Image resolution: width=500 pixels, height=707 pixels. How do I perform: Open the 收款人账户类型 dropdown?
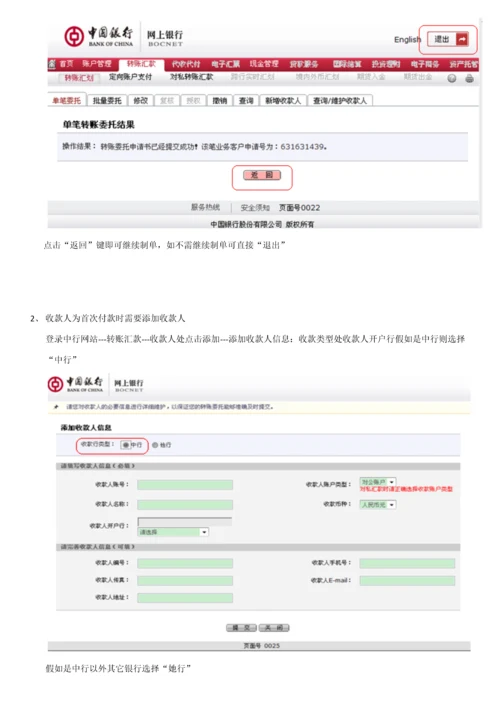[377, 482]
